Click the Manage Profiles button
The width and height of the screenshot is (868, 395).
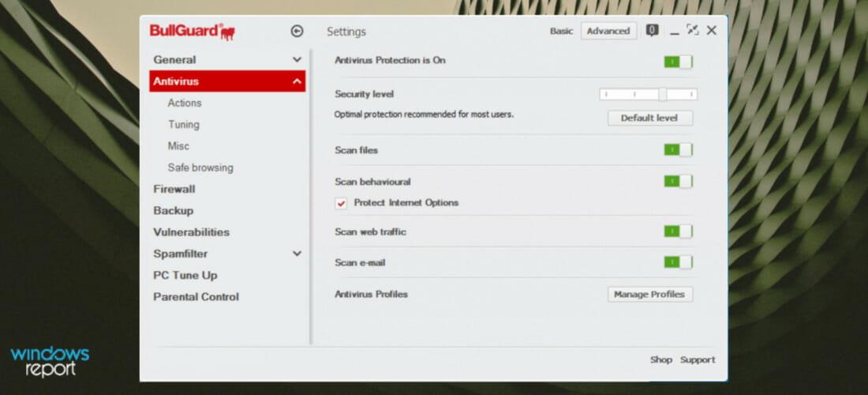tap(650, 294)
